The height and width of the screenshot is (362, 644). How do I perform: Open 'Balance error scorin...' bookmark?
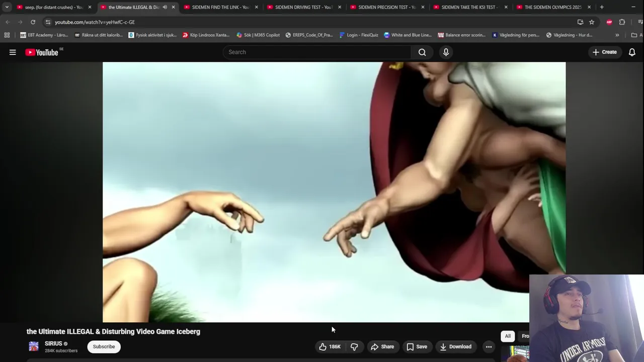462,35
